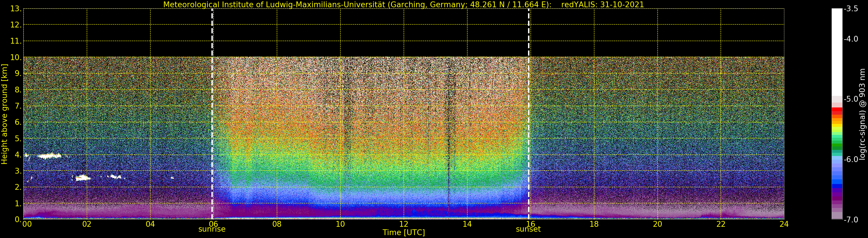Click the 20 tick on time axis
This screenshot has width=868, height=238.
[x=657, y=224]
